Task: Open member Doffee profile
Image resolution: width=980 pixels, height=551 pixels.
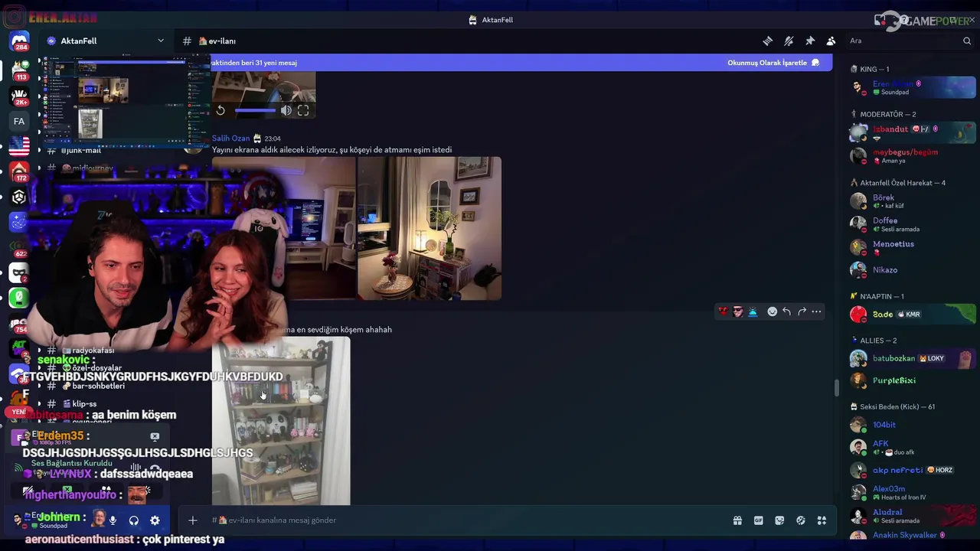Action: click(x=913, y=224)
